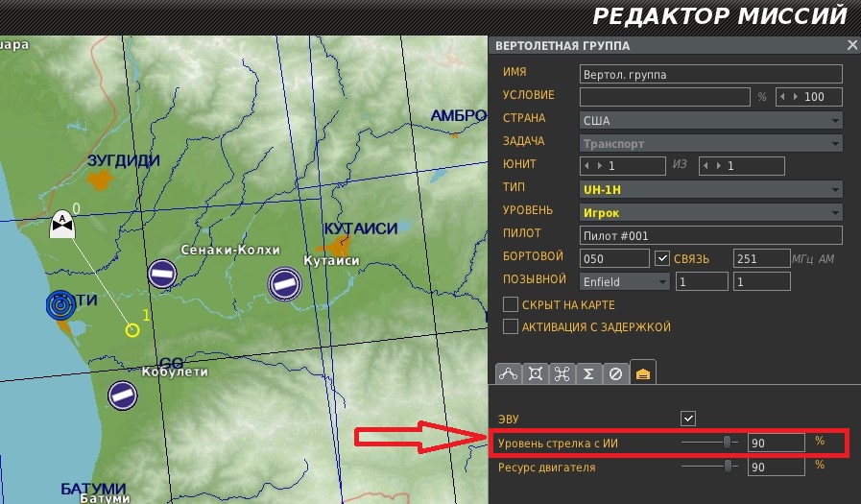Toggle the ЭВУ checkbox
Image resolution: width=861 pixels, height=504 pixels.
tap(688, 419)
